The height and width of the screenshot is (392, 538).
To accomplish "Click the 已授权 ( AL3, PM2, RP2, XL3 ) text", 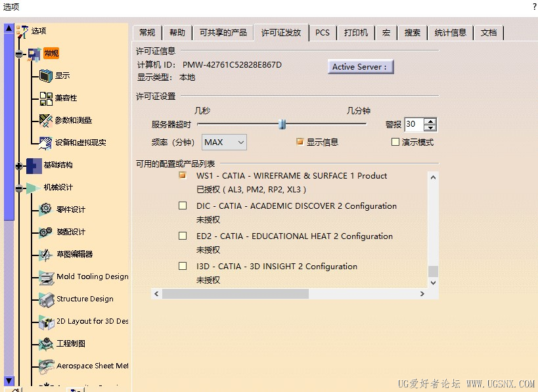I will (x=251, y=189).
